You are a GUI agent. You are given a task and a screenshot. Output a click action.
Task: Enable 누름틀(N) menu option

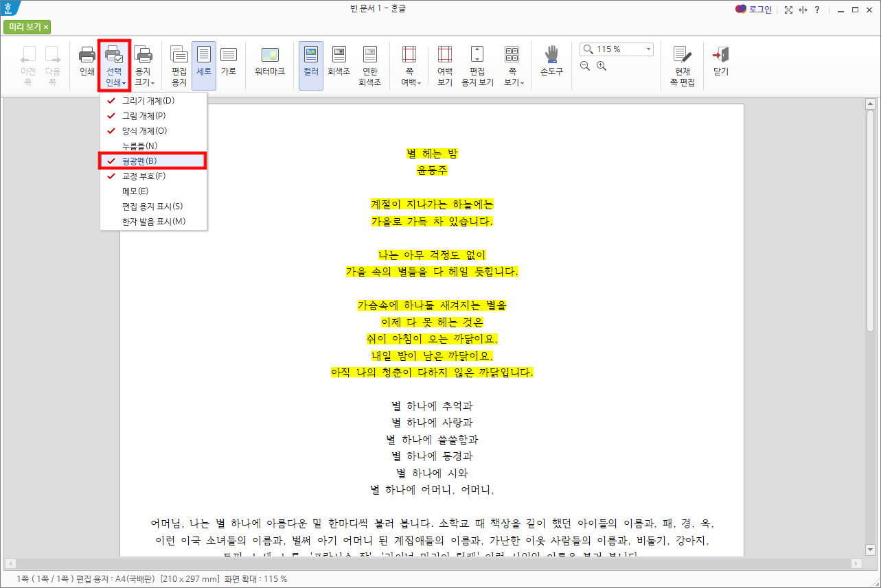[153, 146]
